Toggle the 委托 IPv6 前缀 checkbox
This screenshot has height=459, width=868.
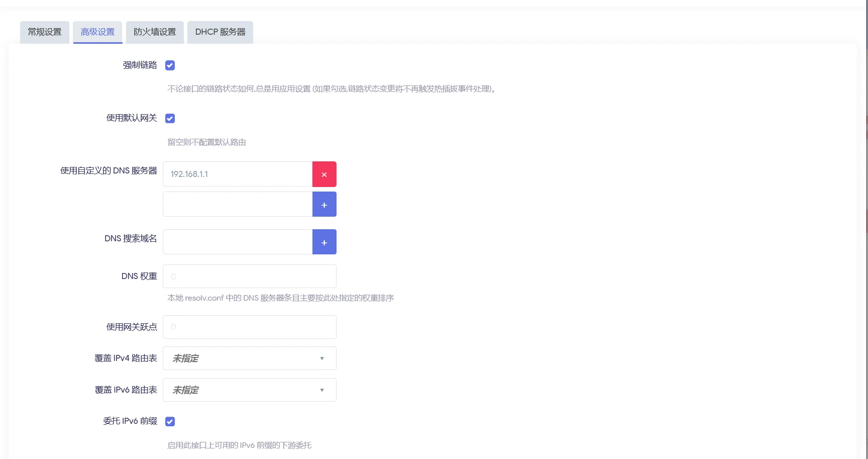(x=170, y=421)
